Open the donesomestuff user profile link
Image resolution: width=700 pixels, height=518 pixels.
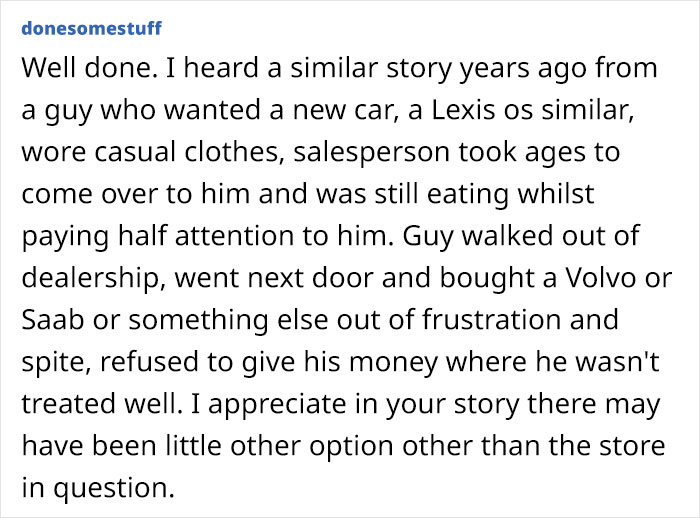[91, 27]
